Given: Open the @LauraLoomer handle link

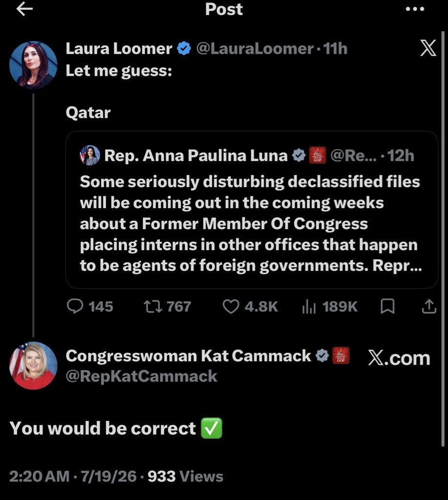Looking at the screenshot, I should tap(255, 49).
